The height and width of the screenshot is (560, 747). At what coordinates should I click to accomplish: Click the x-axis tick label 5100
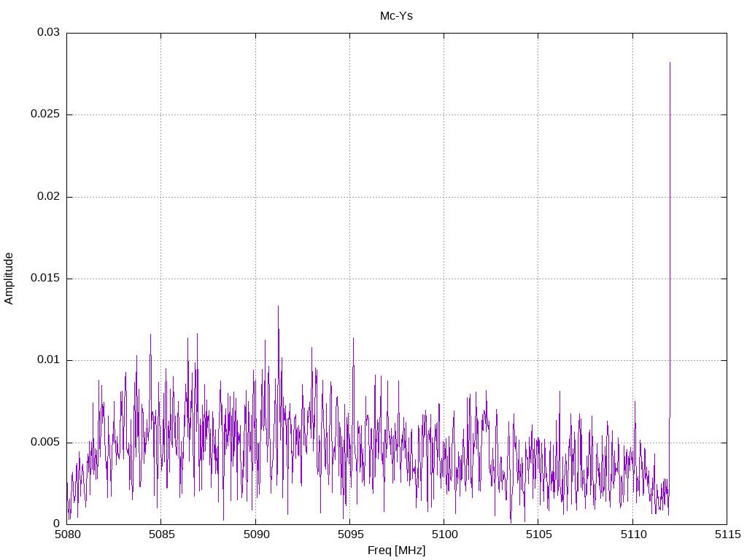[444, 534]
